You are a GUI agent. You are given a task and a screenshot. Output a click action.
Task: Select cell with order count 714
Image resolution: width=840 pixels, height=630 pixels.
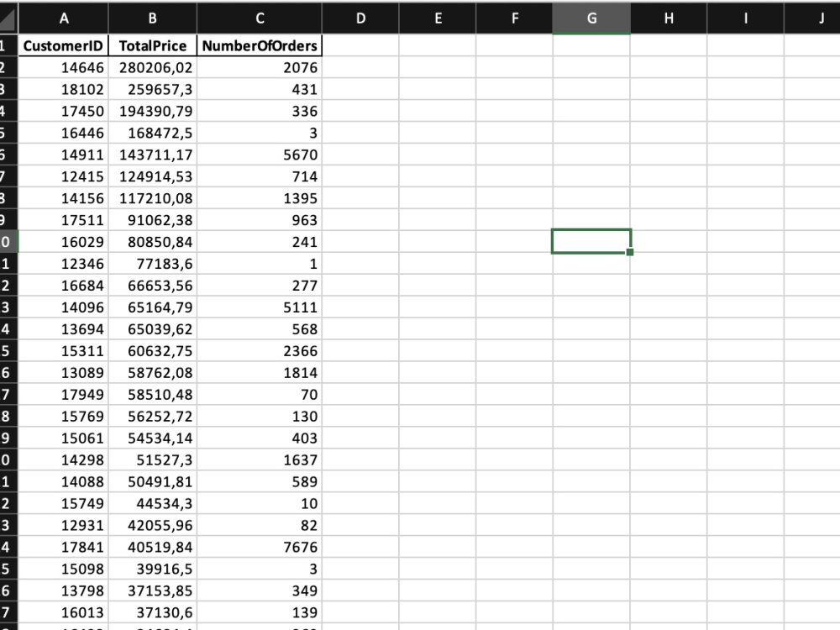point(260,176)
